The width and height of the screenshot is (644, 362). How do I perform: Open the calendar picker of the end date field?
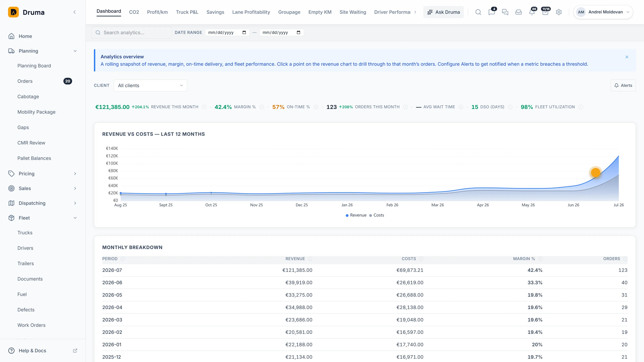[299, 33]
